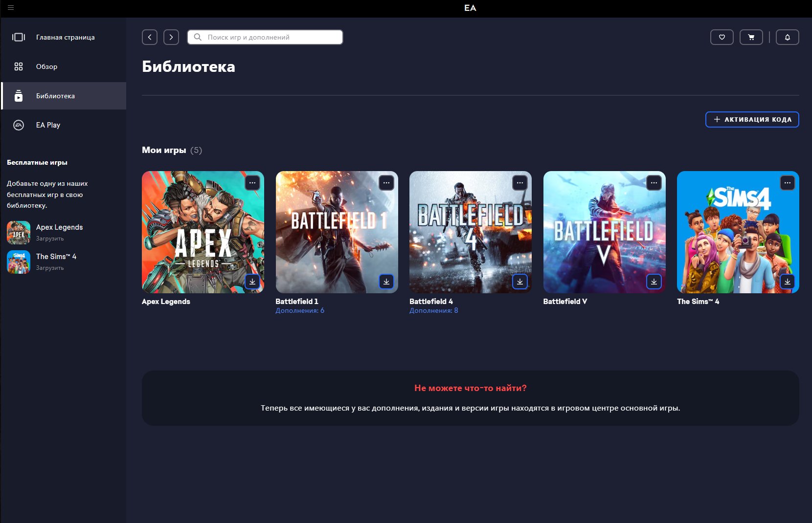Select Библиотека in the sidebar
The width and height of the screenshot is (812, 523).
click(64, 96)
